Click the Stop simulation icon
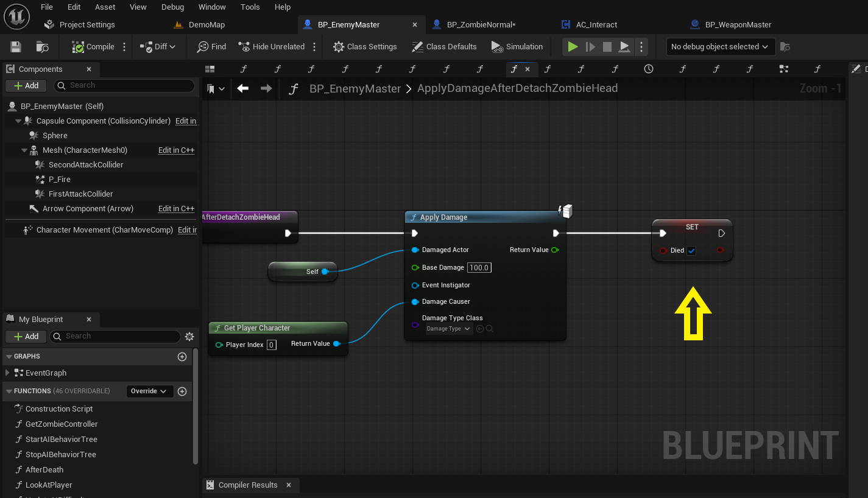 [607, 47]
